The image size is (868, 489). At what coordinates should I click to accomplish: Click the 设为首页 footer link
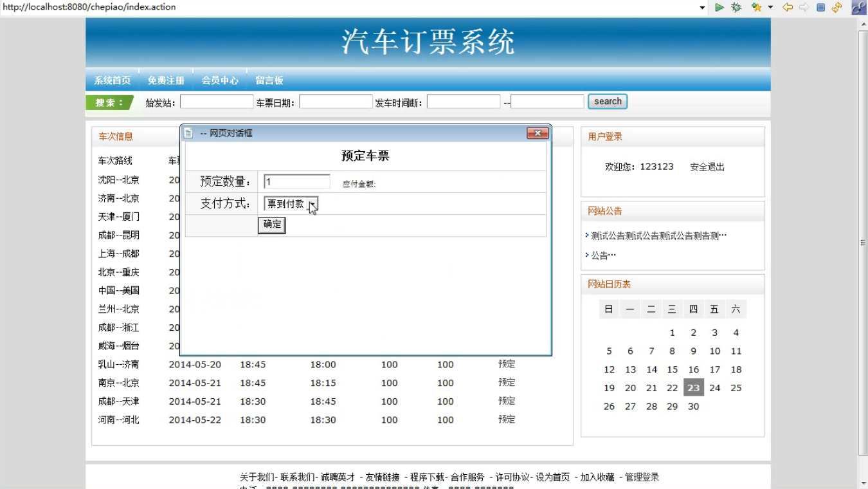(553, 477)
